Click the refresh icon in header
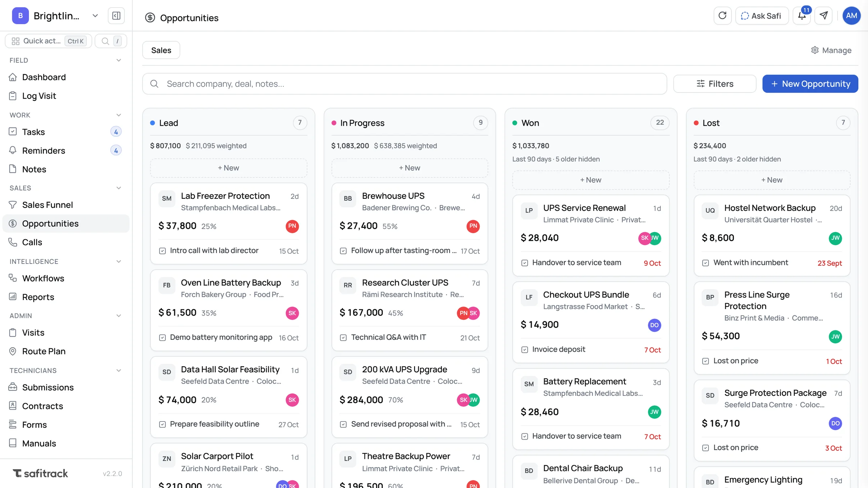The width and height of the screenshot is (868, 488). pos(722,16)
